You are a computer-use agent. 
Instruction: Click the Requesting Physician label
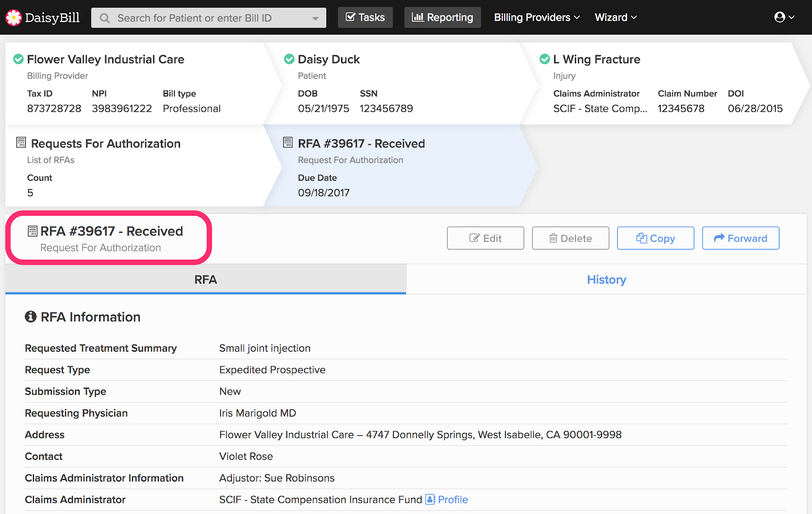(76, 413)
